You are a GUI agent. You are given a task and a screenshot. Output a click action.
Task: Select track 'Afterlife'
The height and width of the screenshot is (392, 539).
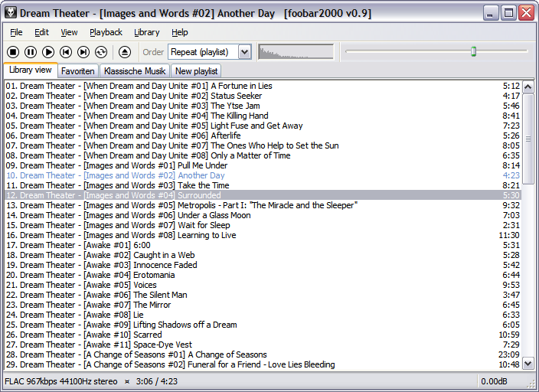coord(263,136)
